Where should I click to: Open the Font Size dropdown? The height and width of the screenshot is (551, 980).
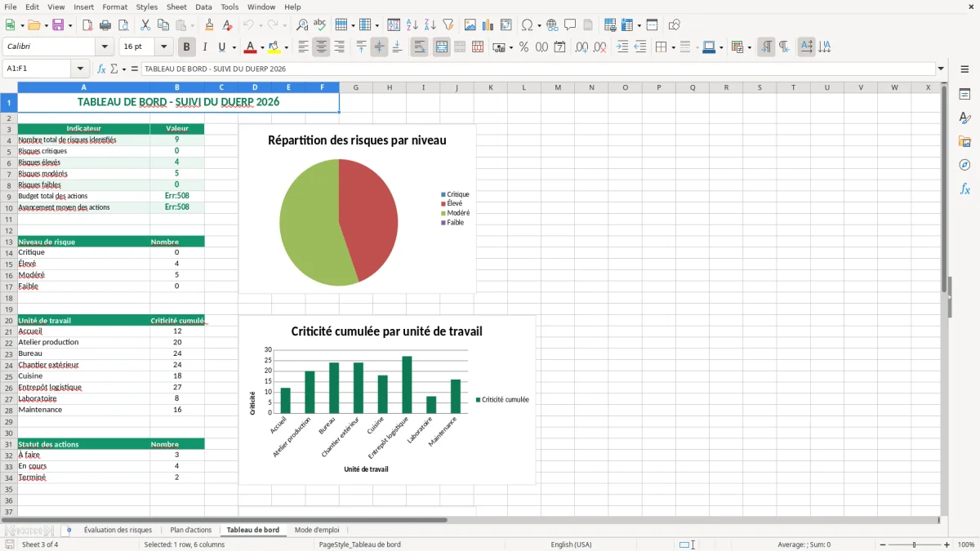click(x=163, y=47)
